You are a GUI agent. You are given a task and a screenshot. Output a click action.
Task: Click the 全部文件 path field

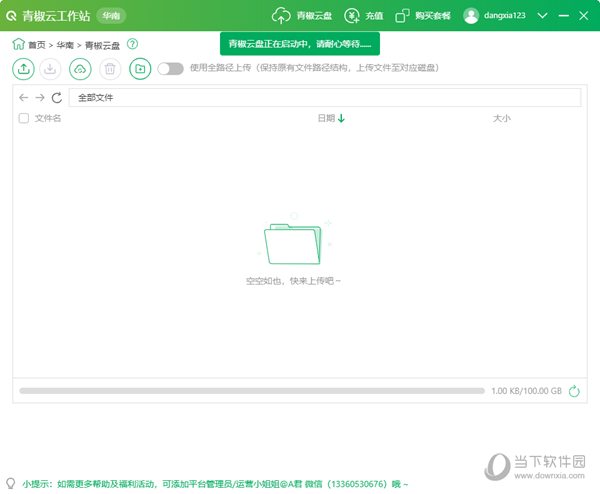pos(325,98)
